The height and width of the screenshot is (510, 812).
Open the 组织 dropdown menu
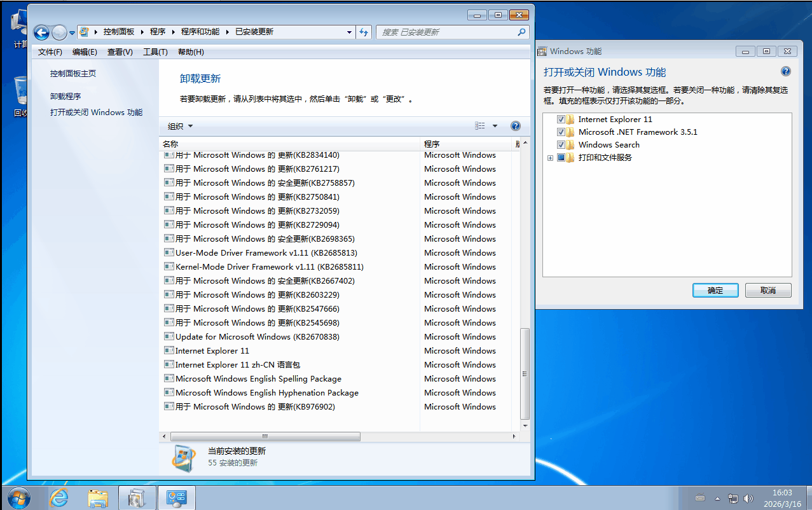click(180, 126)
